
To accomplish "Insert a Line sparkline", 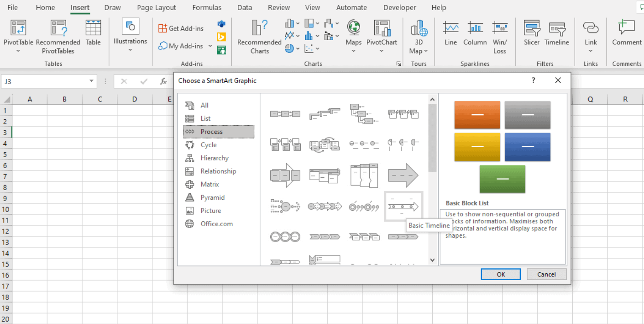I will pyautogui.click(x=450, y=34).
